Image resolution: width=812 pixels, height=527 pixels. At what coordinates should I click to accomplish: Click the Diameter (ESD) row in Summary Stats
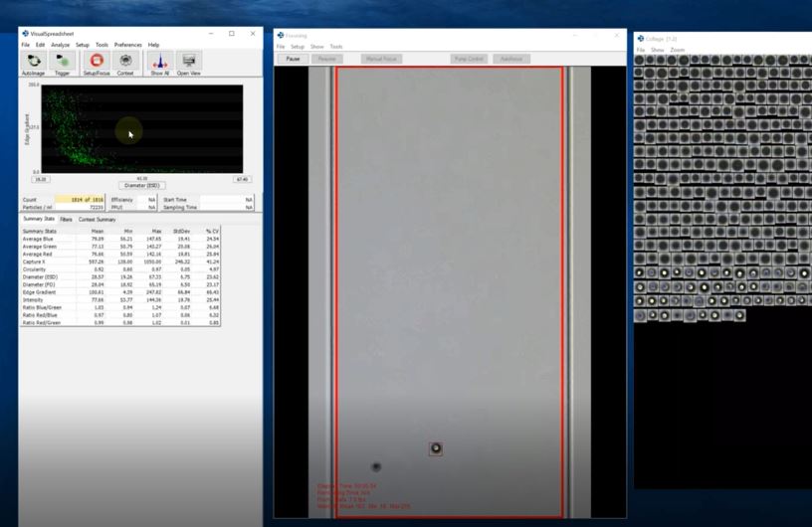click(120, 277)
